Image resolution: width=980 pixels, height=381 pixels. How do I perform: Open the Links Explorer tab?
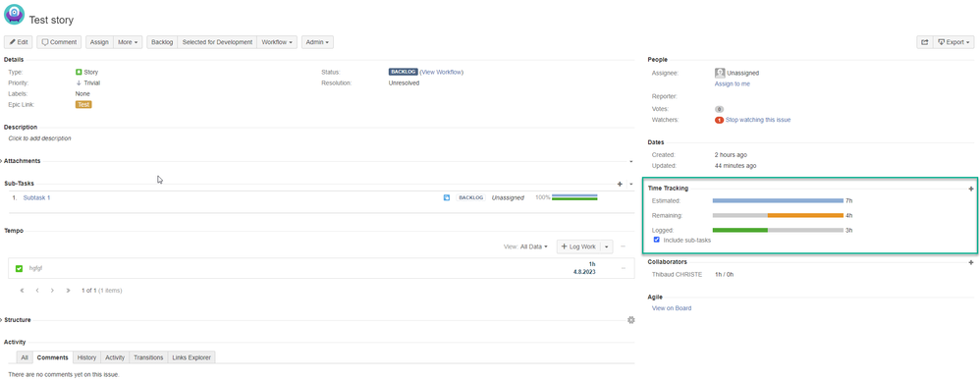[191, 357]
